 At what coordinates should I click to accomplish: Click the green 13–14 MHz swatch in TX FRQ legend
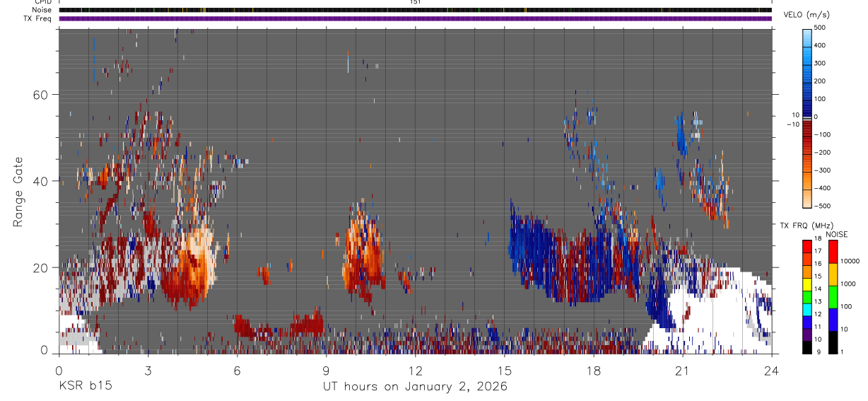[807, 297]
